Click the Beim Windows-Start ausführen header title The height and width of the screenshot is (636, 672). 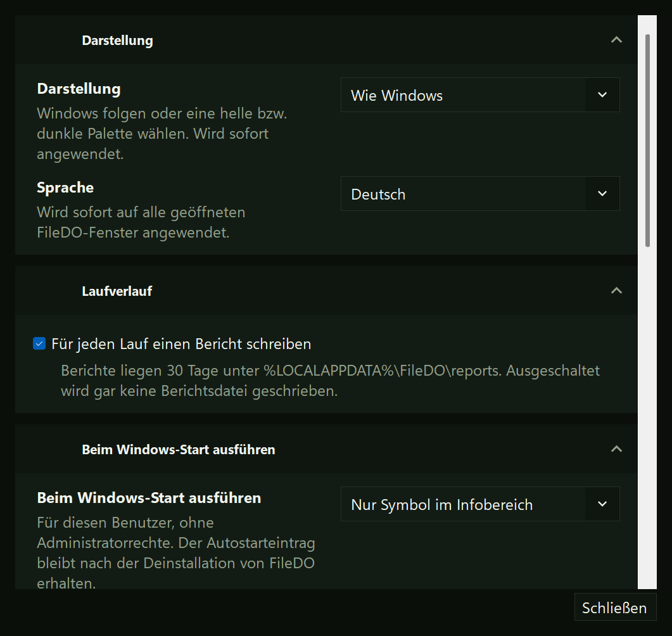click(x=178, y=450)
